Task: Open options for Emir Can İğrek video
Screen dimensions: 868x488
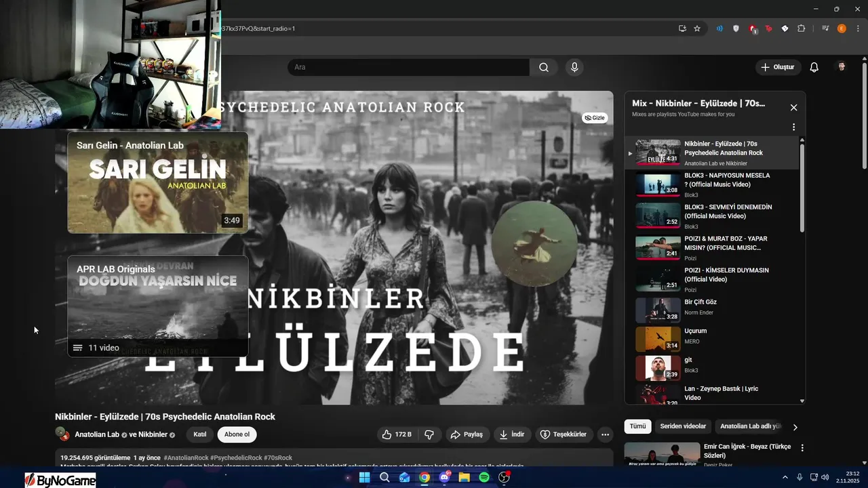Action: [x=802, y=448]
